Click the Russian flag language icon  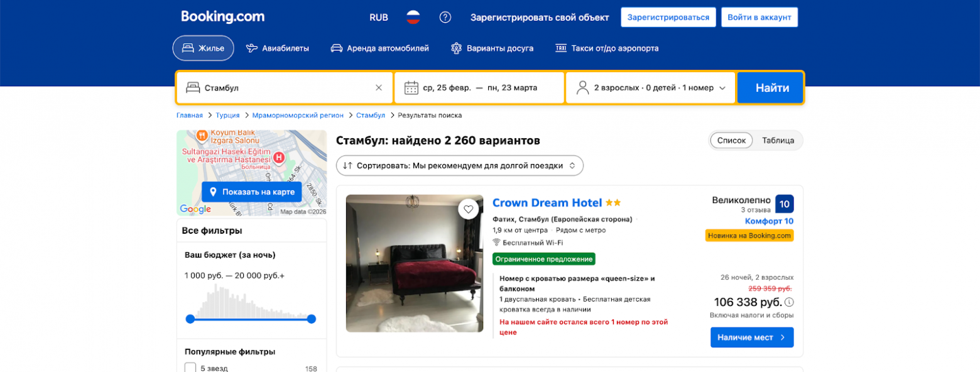413,17
